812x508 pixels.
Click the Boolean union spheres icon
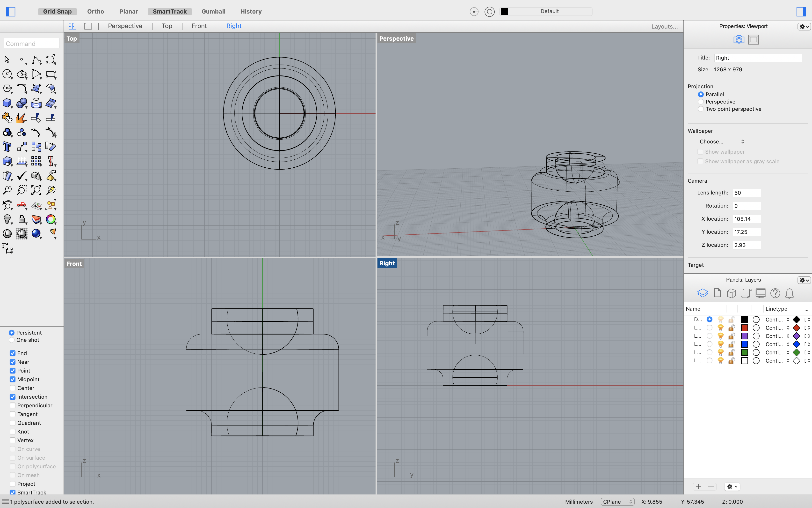[x=22, y=103]
